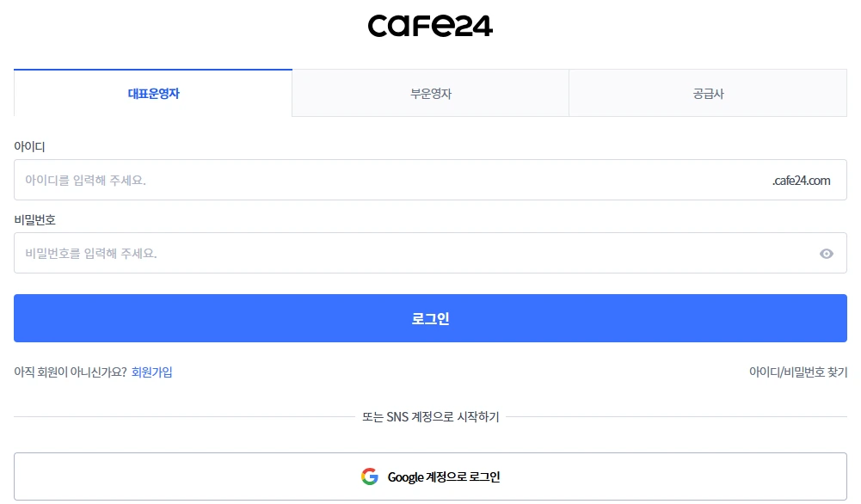
Task: Click the 아직 회원이 아니신가요? text
Action: 71,372
